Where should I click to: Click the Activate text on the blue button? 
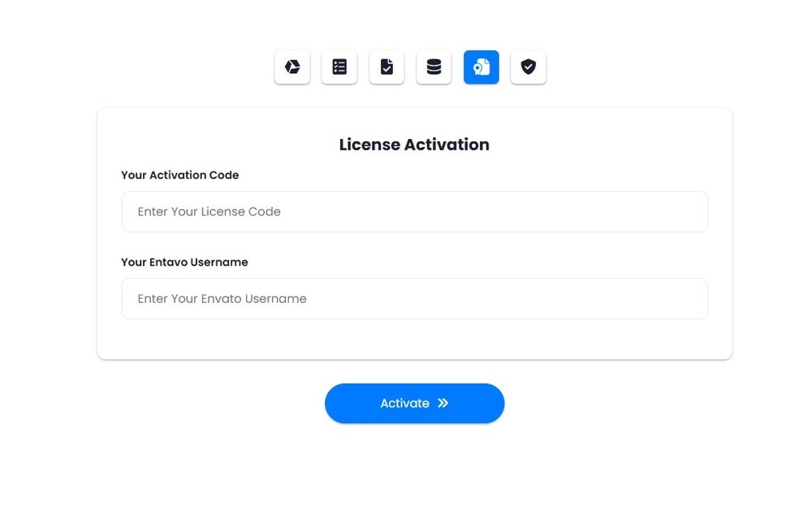(405, 403)
